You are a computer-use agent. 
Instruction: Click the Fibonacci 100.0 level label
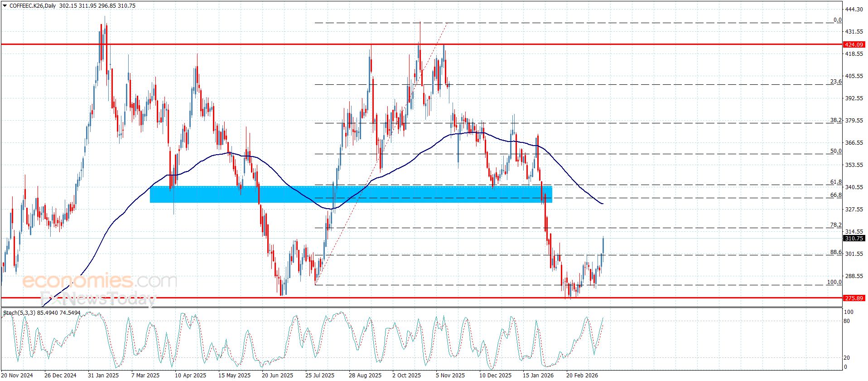click(x=834, y=282)
